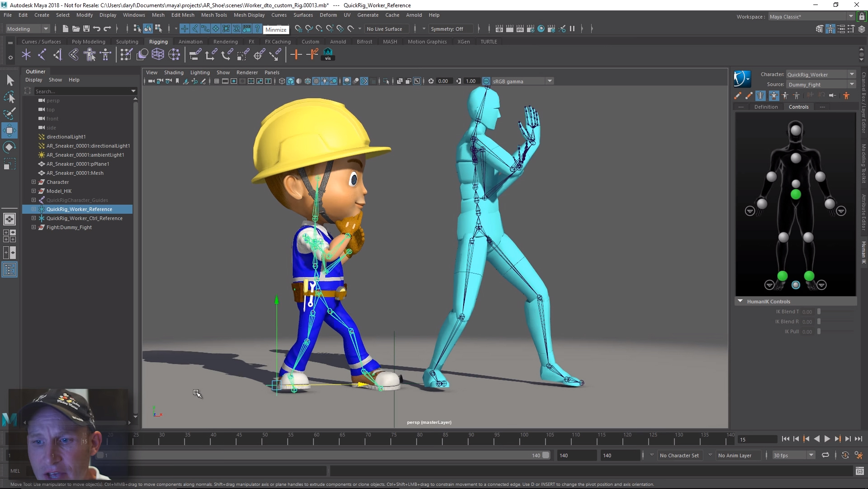868x489 pixels.
Task: Activate the Move tool in the toolbox
Action: click(x=9, y=130)
